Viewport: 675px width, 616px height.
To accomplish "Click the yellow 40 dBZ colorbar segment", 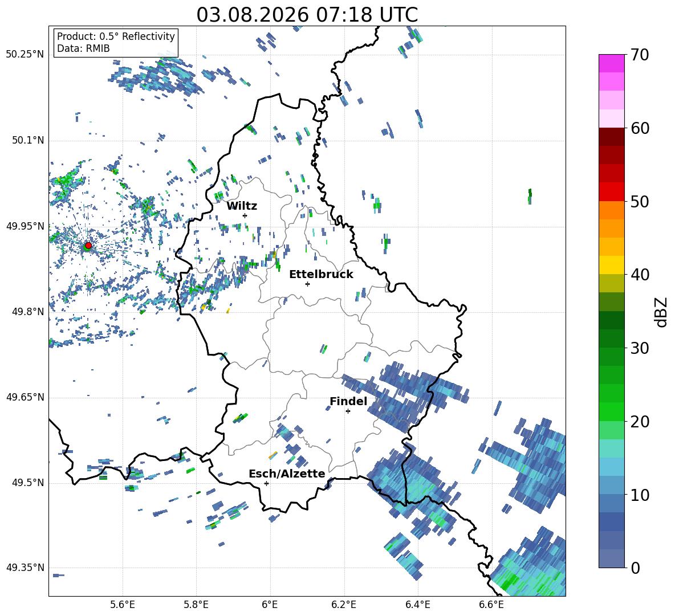I will pyautogui.click(x=611, y=265).
